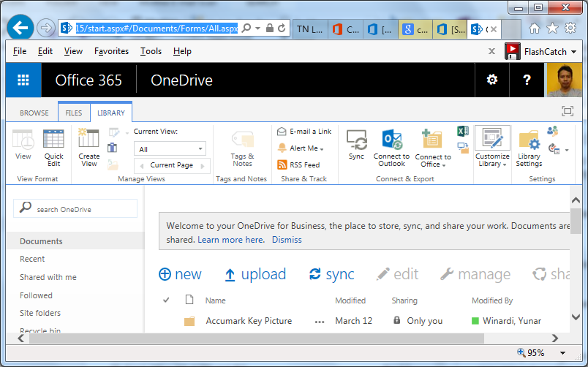Select the LIBRARY ribbon tab
Viewport: 588px width, 367px height.
coord(111,113)
